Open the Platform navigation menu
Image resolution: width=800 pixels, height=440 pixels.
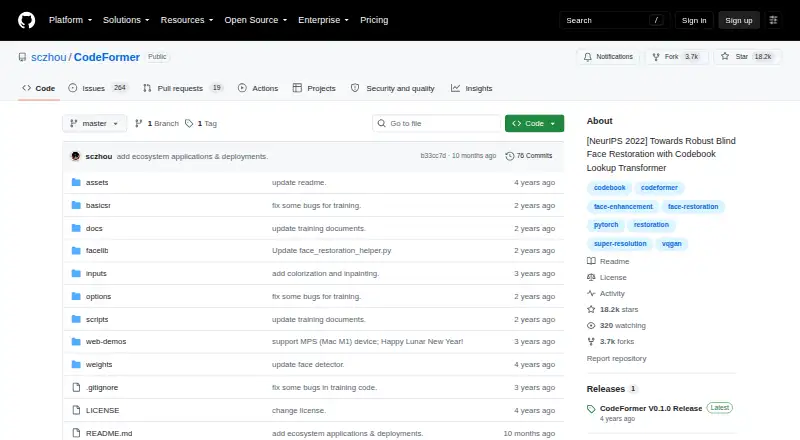pos(70,20)
